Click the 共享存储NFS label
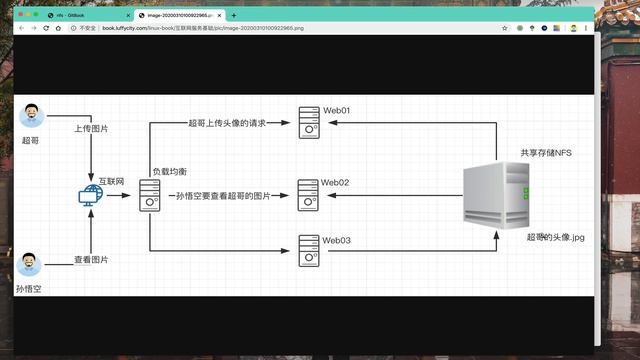Screen dimensions: 640x360 (x=546, y=153)
